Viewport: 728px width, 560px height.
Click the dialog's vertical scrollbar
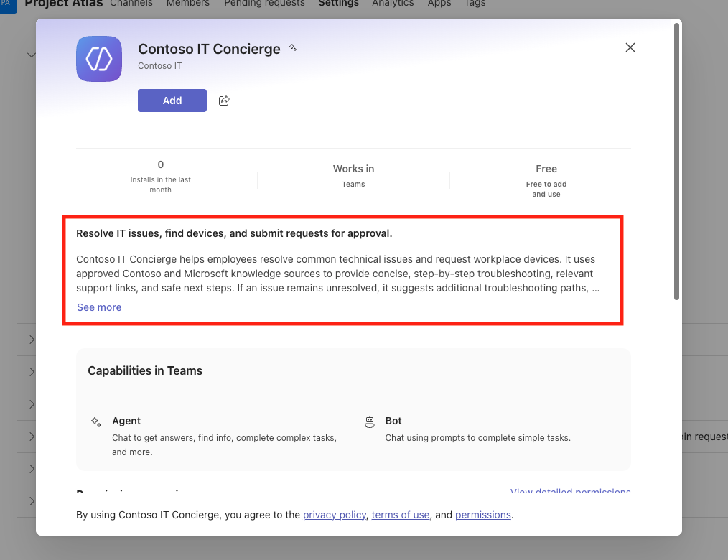coord(676,162)
